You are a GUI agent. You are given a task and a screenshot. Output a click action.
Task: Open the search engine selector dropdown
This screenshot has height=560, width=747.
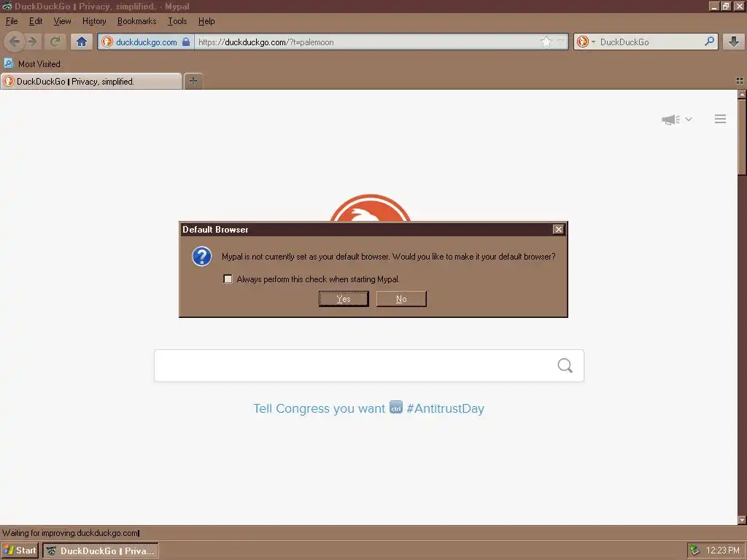[x=586, y=42]
